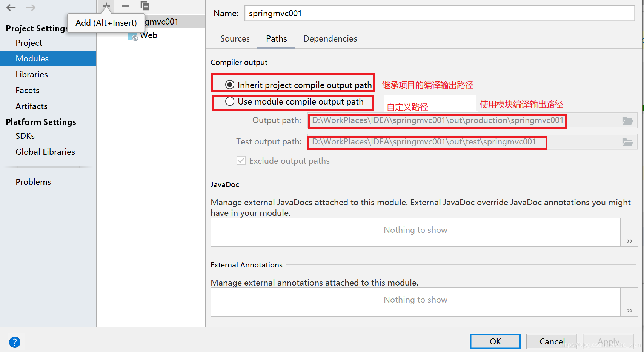Click the Web facet icon in tree
The image size is (644, 352).
tap(133, 36)
